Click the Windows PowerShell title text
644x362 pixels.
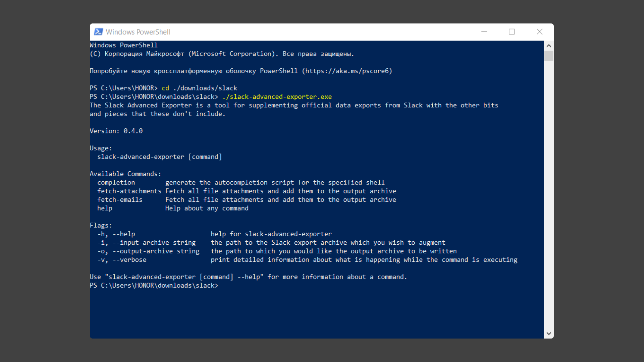click(x=138, y=32)
